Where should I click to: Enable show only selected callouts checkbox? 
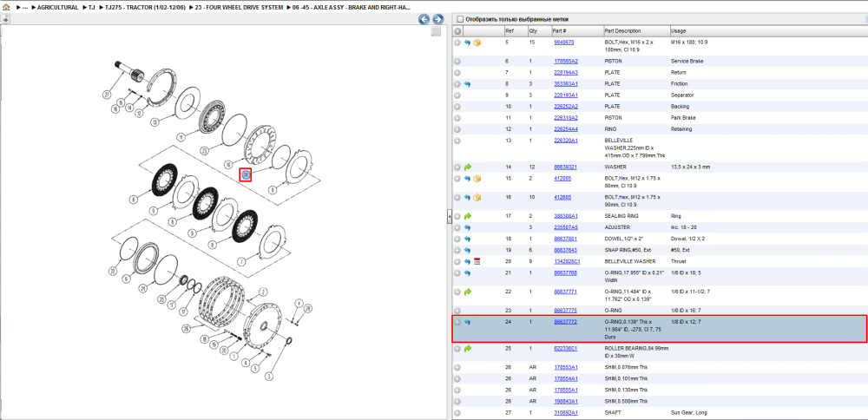tap(459, 19)
